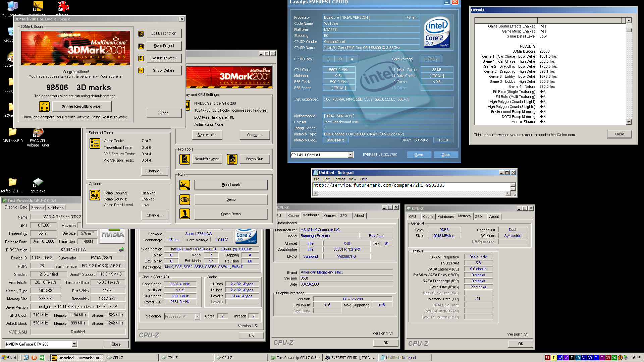Click the Online ResultBrowser button
This screenshot has height=362, width=644.
tap(82, 107)
